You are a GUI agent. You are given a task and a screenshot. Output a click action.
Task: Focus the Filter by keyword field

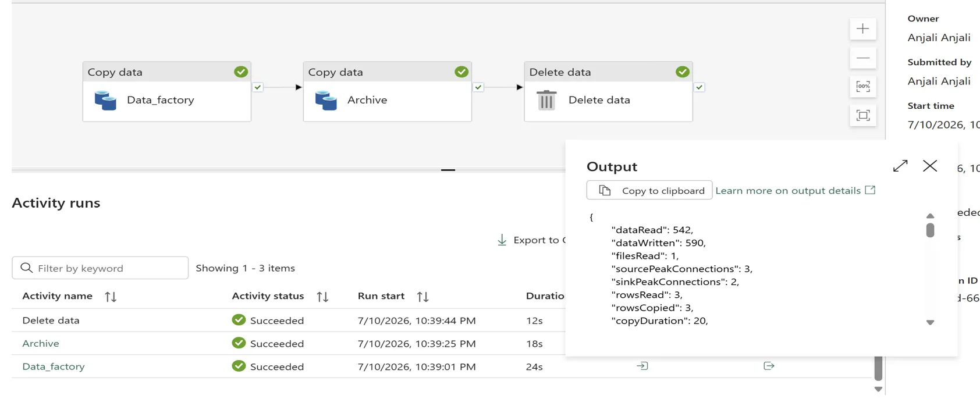[100, 268]
